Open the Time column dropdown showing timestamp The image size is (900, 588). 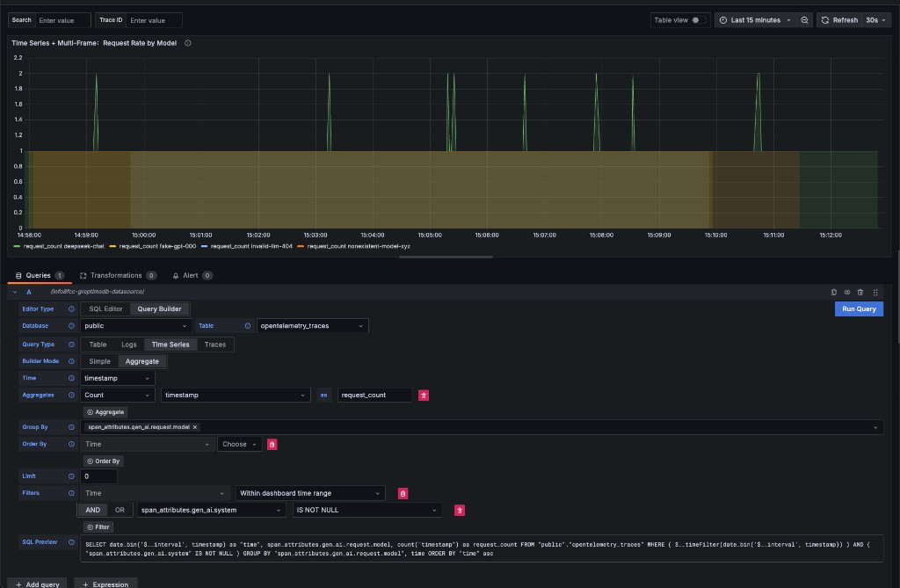[117, 379]
